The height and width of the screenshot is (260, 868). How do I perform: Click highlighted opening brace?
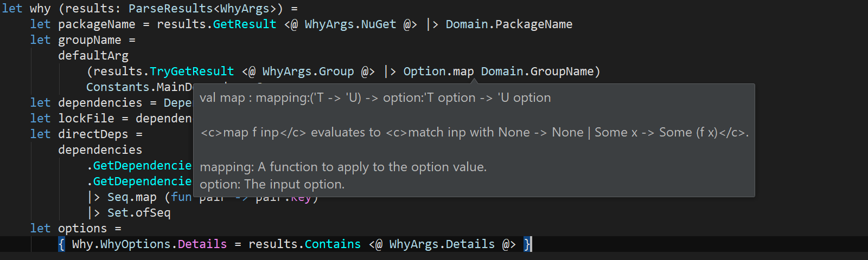click(61, 244)
